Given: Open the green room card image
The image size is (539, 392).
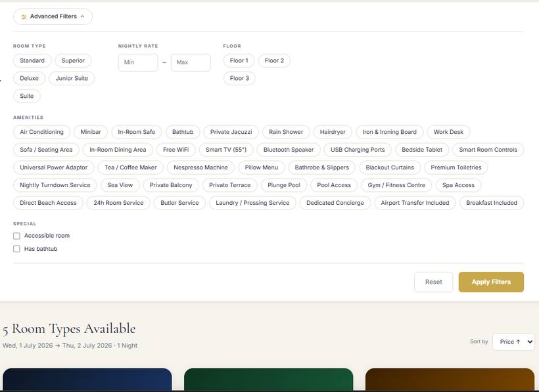Looking at the screenshot, I should pyautogui.click(x=268, y=380).
